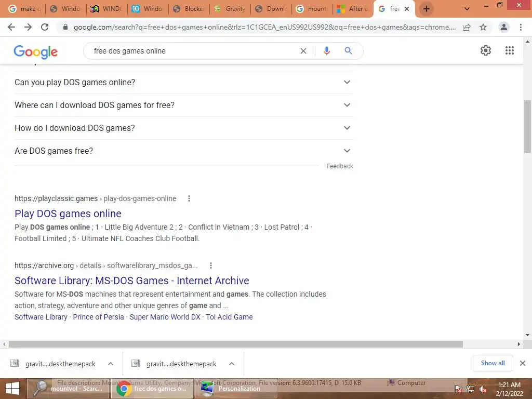
Task: Switch to the 'After u' Microsoft tab
Action: click(x=353, y=9)
